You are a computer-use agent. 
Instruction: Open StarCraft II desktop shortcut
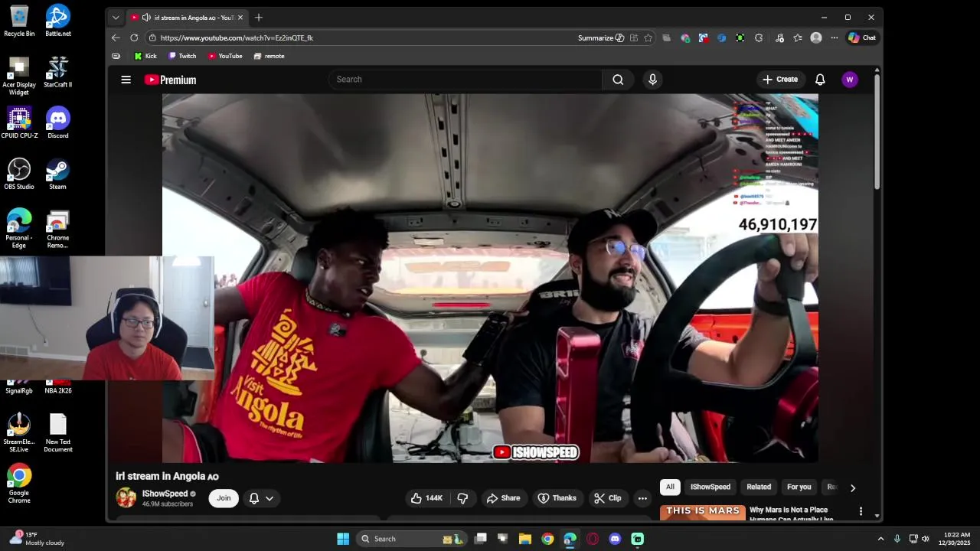pyautogui.click(x=58, y=72)
